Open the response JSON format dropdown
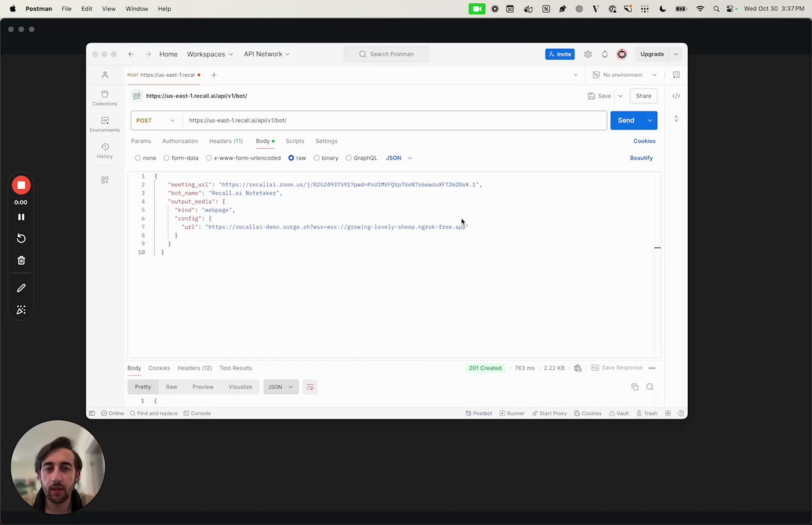The height and width of the screenshot is (525, 812). (x=281, y=387)
